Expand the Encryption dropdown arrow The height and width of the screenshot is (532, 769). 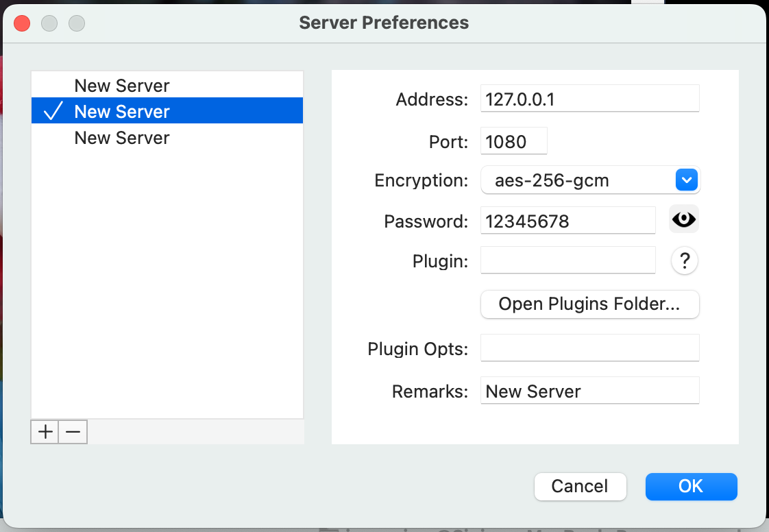686,180
